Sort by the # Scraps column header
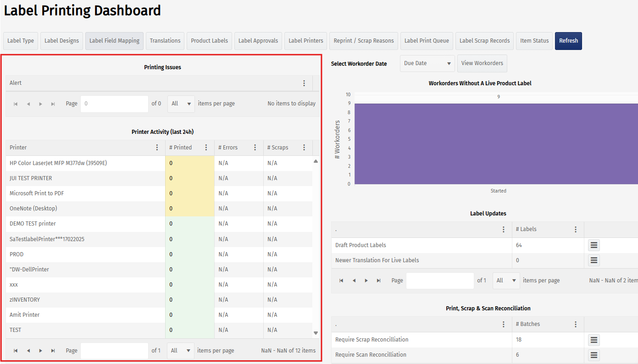 278,148
